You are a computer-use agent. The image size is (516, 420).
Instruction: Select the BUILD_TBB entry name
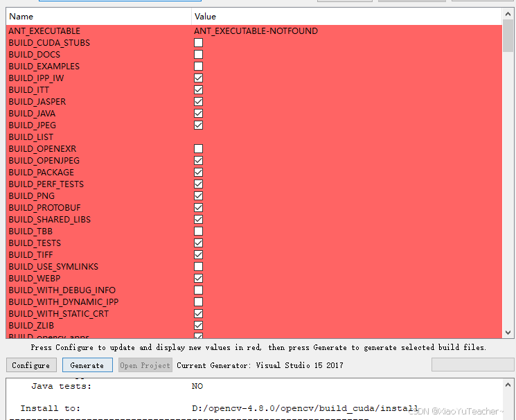[30, 231]
